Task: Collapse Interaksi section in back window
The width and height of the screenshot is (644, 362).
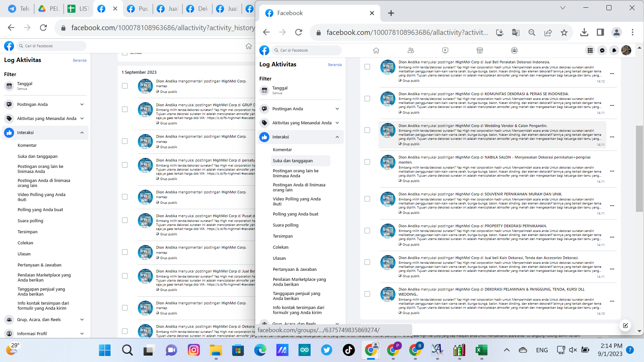Action: tap(45, 133)
